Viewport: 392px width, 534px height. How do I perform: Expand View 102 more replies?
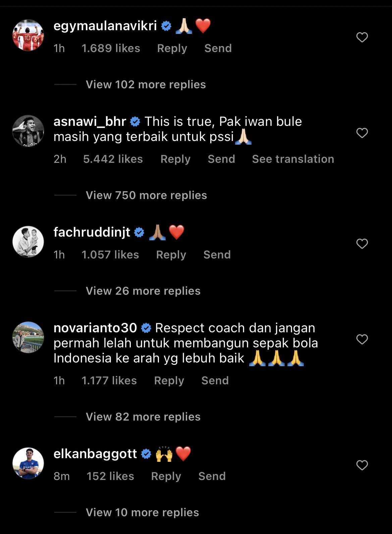(x=146, y=85)
